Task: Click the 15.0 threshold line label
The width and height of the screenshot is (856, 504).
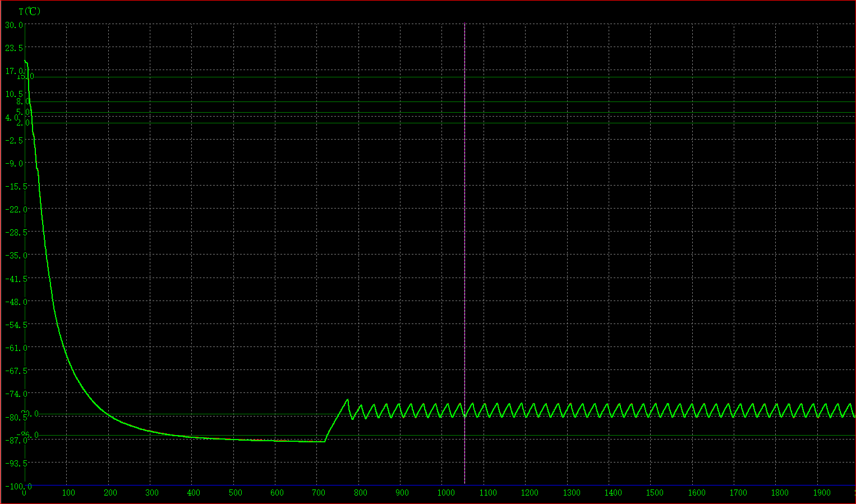Action: [x=25, y=76]
